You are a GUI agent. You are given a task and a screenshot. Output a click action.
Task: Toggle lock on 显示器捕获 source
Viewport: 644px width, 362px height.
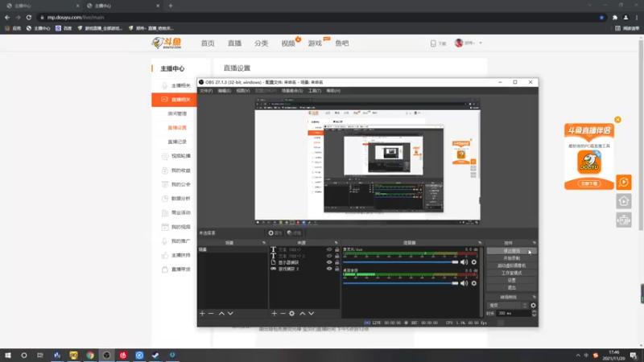[x=336, y=262]
